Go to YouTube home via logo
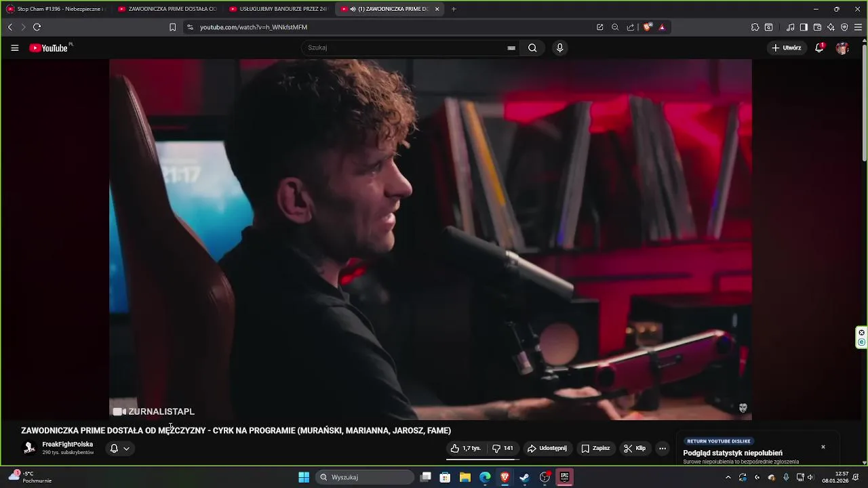Screen dimensions: 868x488 (x=49, y=48)
